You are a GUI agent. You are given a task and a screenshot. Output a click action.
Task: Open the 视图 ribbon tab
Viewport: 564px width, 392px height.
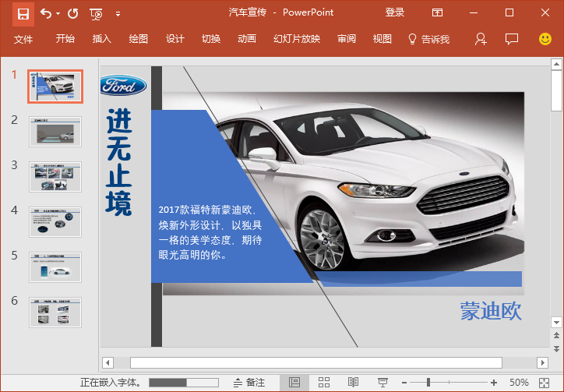pos(382,39)
